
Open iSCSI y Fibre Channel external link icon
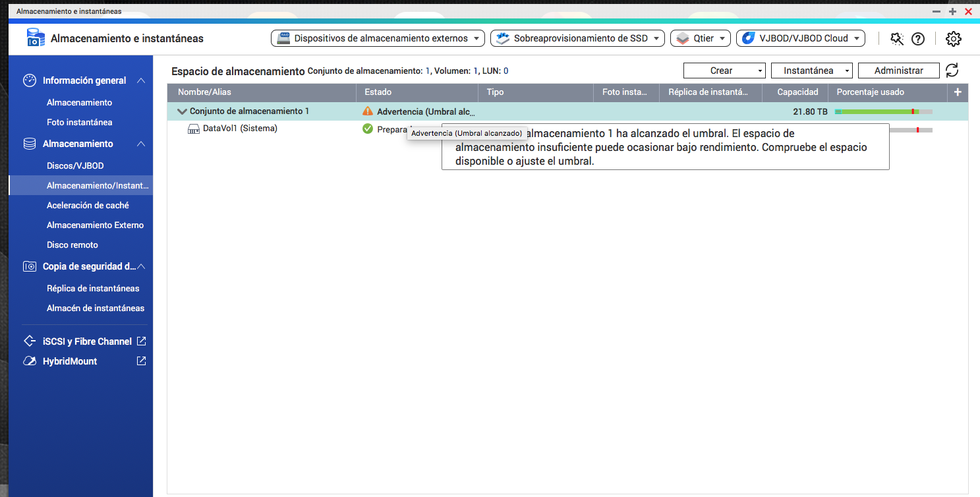pyautogui.click(x=141, y=341)
